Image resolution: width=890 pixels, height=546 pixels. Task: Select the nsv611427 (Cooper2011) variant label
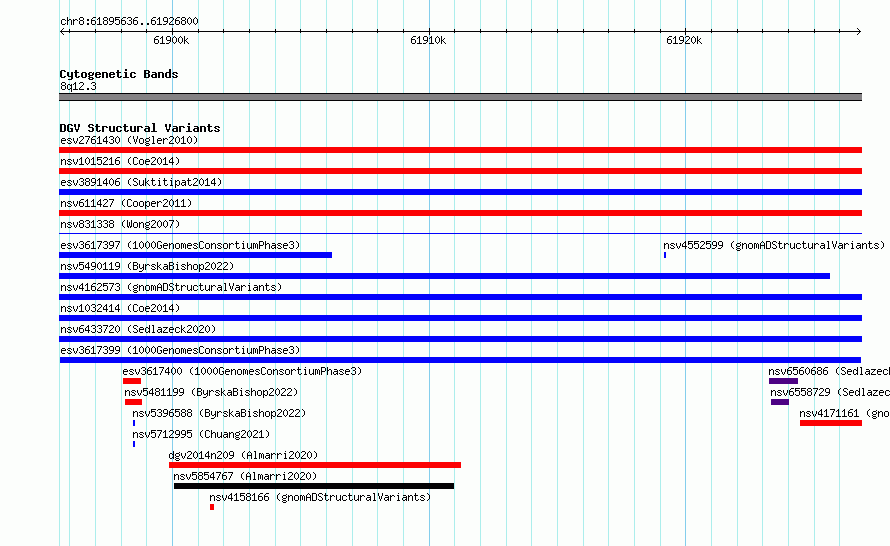(126, 203)
